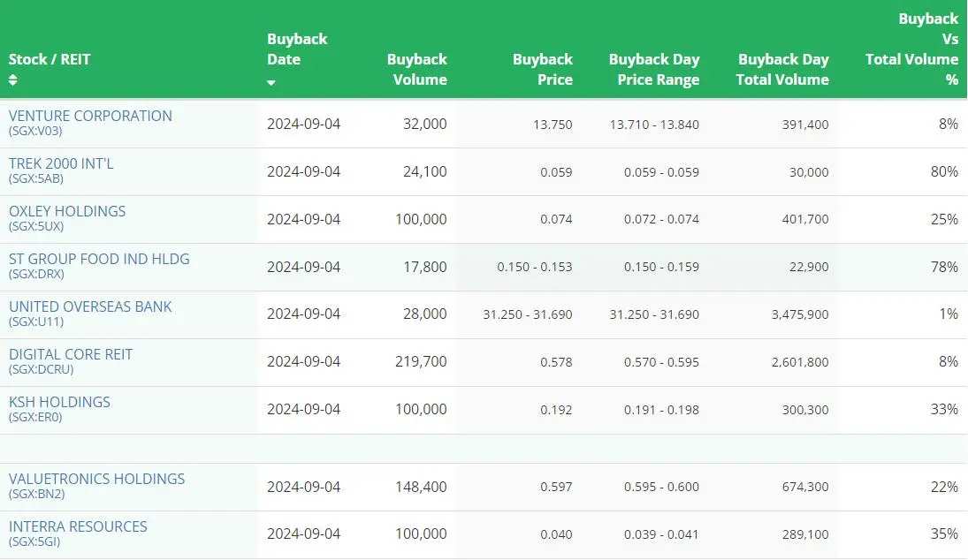The width and height of the screenshot is (968, 560).
Task: Sort table by Stock / REIT arrows
Action: click(x=13, y=79)
